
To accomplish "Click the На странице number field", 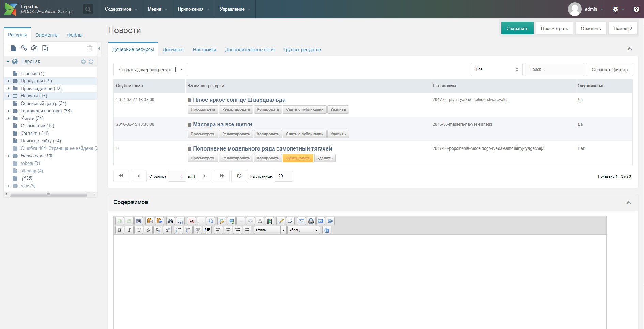I will tap(283, 176).
